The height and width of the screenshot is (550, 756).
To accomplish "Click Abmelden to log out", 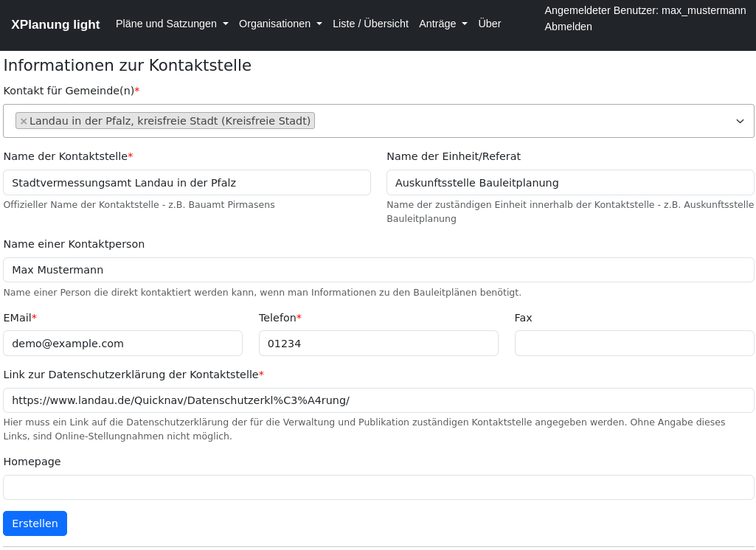I will (x=568, y=27).
